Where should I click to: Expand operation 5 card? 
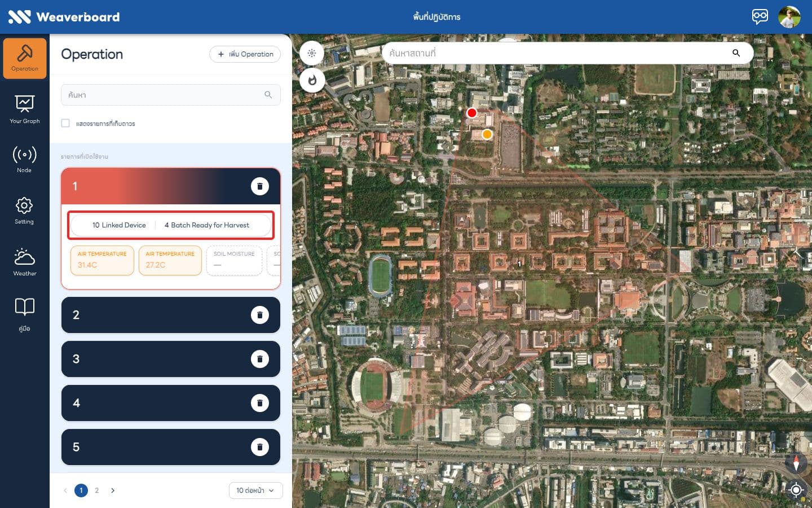pos(170,447)
